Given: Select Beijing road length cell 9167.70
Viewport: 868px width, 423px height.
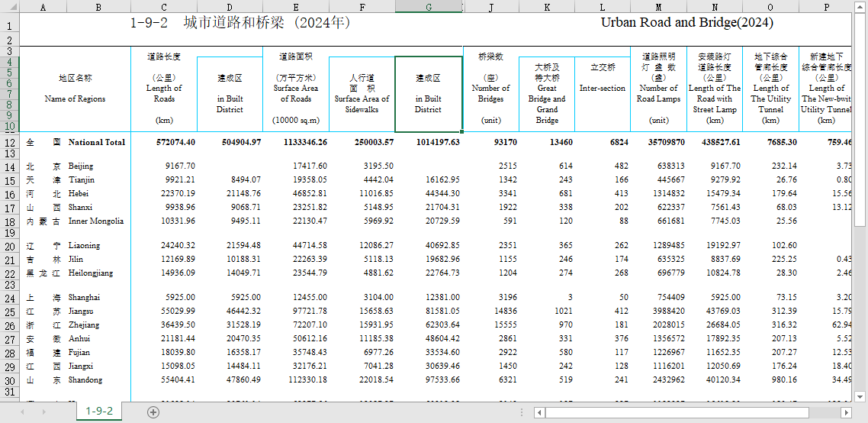Looking at the screenshot, I should coord(164,166).
